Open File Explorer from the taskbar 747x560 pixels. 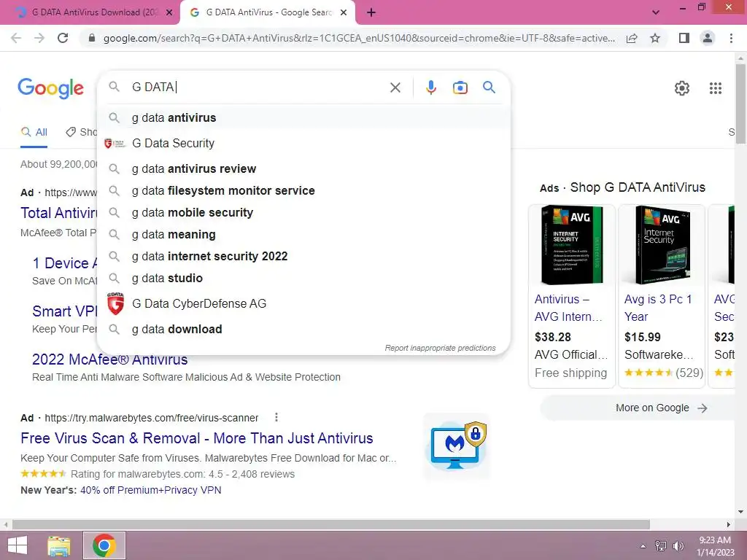click(x=58, y=545)
